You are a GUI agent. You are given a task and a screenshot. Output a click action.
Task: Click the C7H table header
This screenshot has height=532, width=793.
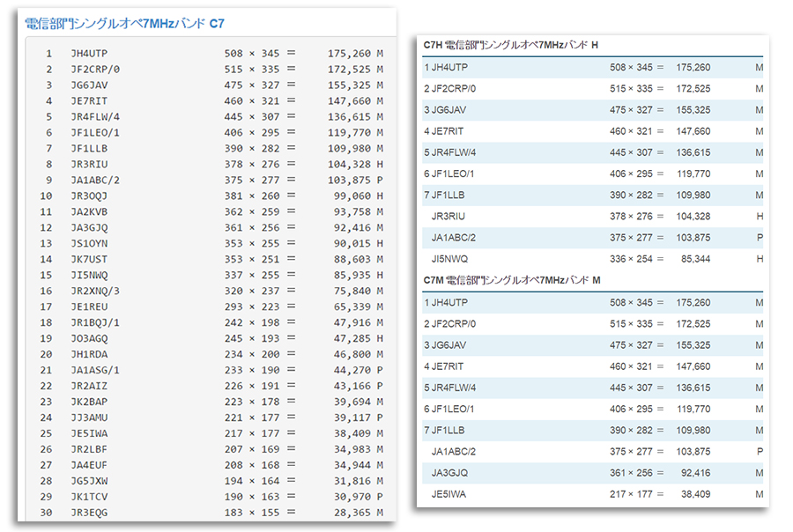[511, 45]
